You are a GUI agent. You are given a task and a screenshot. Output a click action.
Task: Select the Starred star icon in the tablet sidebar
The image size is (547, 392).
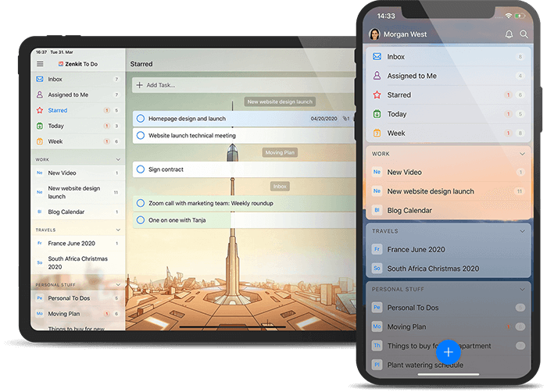coord(40,110)
